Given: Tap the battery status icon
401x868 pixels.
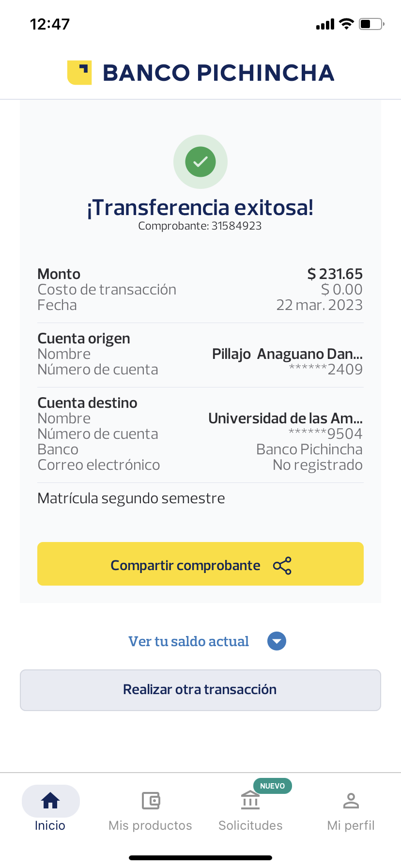Looking at the screenshot, I should coord(371,24).
